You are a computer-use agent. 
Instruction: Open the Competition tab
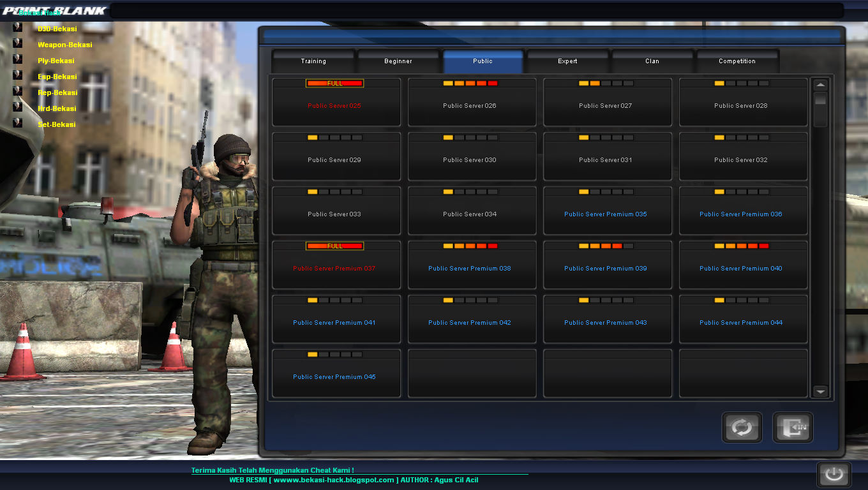[737, 61]
